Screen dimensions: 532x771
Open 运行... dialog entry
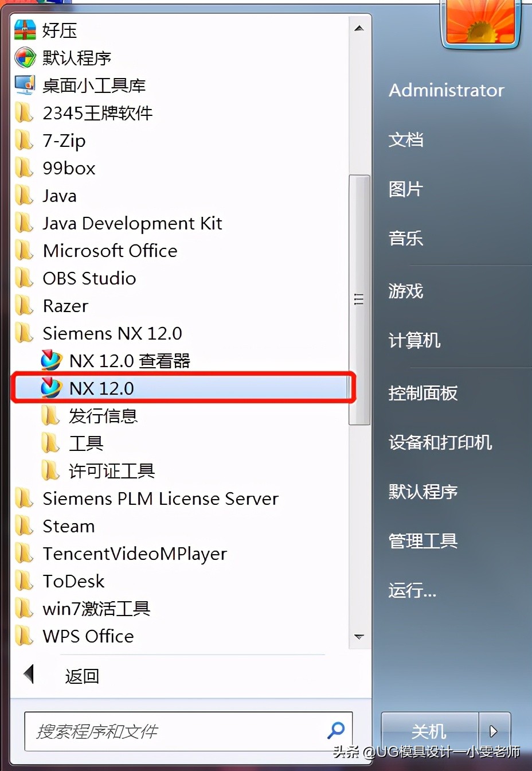412,590
